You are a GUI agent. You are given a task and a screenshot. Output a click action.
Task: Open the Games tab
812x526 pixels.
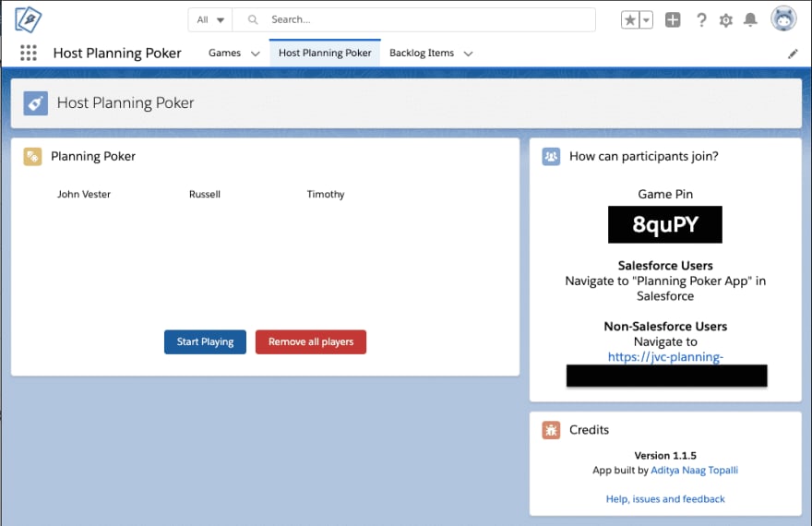pyautogui.click(x=224, y=53)
